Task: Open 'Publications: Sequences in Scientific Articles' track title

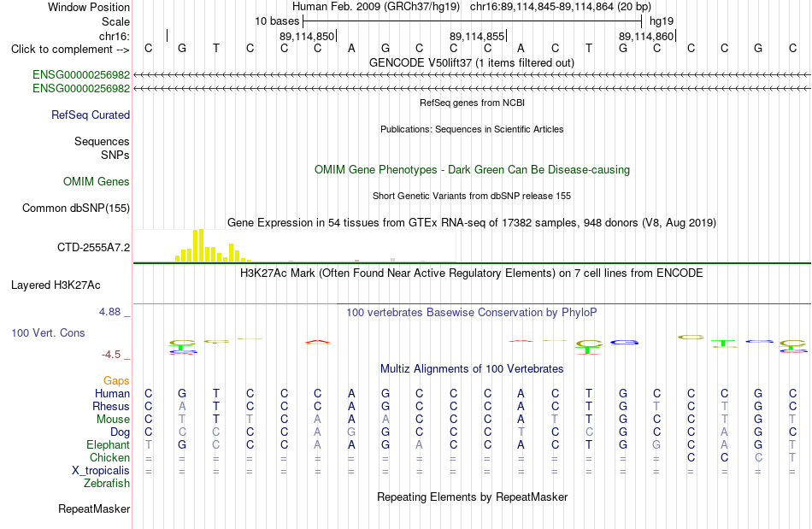Action: coord(472,129)
